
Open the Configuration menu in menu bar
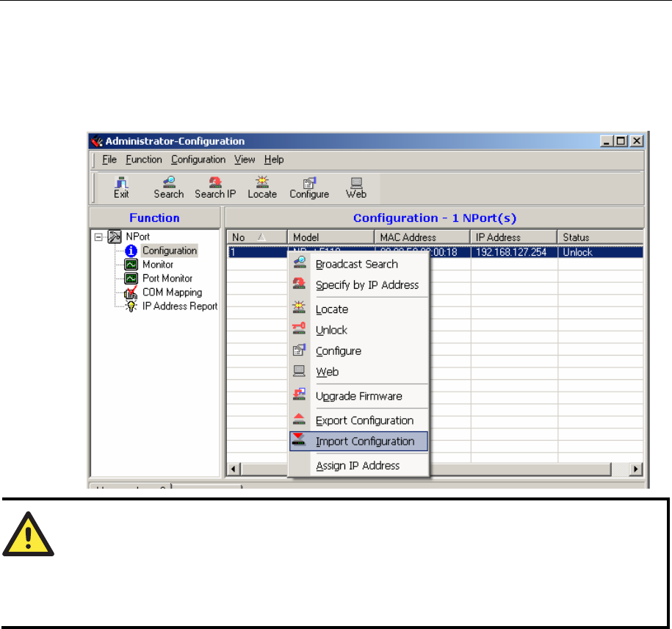(198, 159)
